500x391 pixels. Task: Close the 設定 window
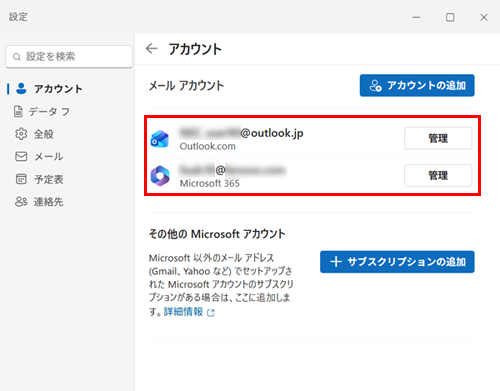tap(484, 17)
